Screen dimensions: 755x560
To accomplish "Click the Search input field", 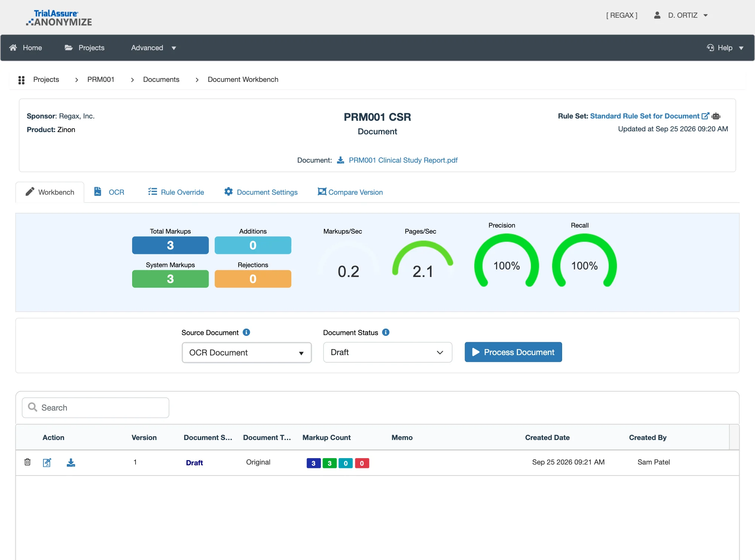I will click(x=96, y=408).
